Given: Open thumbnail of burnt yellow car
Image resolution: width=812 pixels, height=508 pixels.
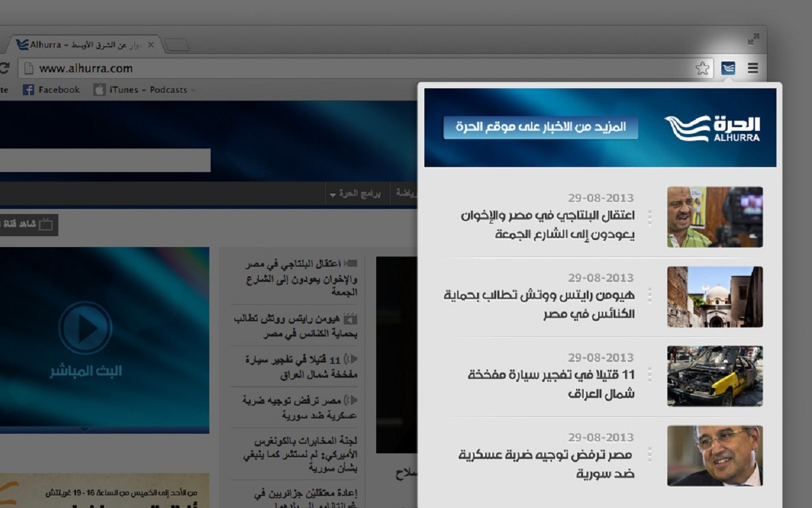Looking at the screenshot, I should (x=715, y=377).
